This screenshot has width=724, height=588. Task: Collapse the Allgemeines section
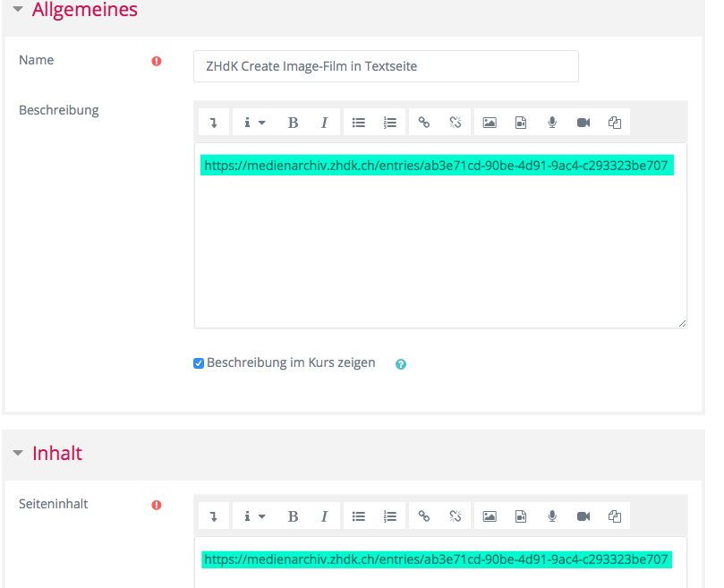(x=17, y=10)
